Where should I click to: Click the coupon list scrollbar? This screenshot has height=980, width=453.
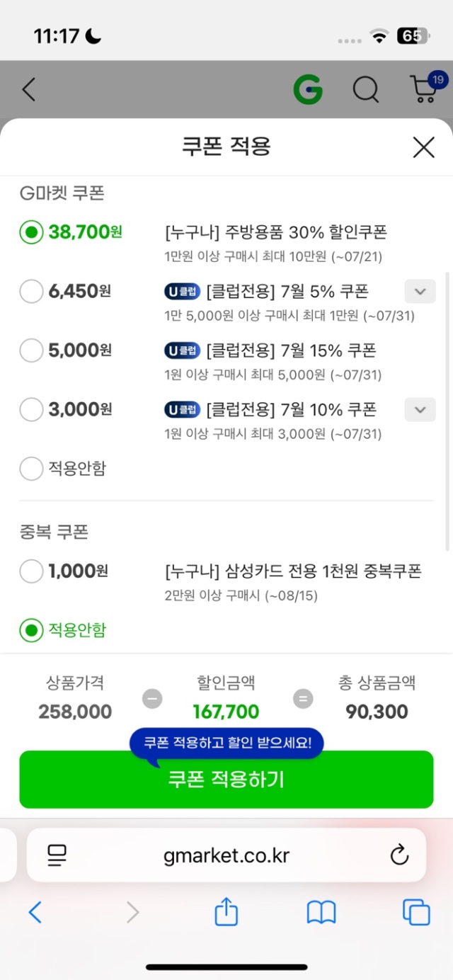(x=447, y=411)
